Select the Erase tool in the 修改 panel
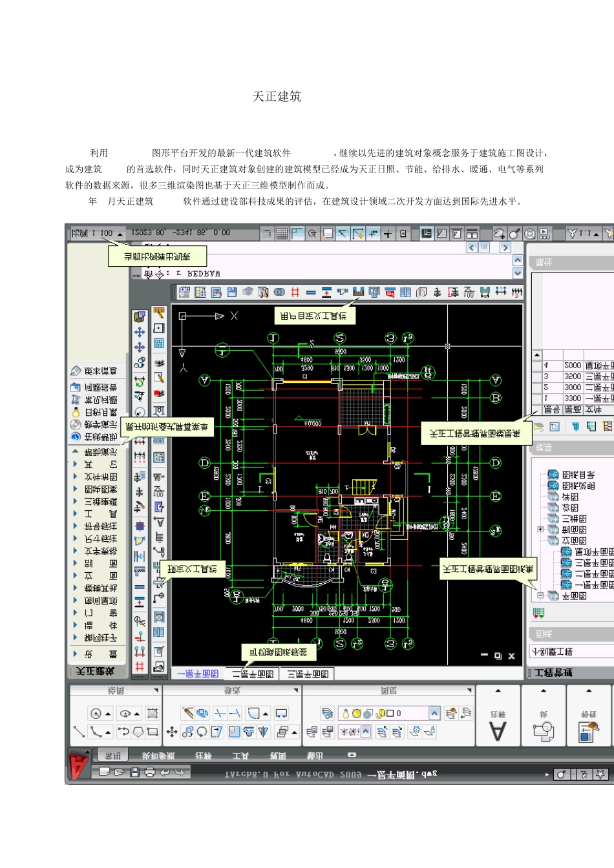The width and height of the screenshot is (614, 868). click(188, 713)
